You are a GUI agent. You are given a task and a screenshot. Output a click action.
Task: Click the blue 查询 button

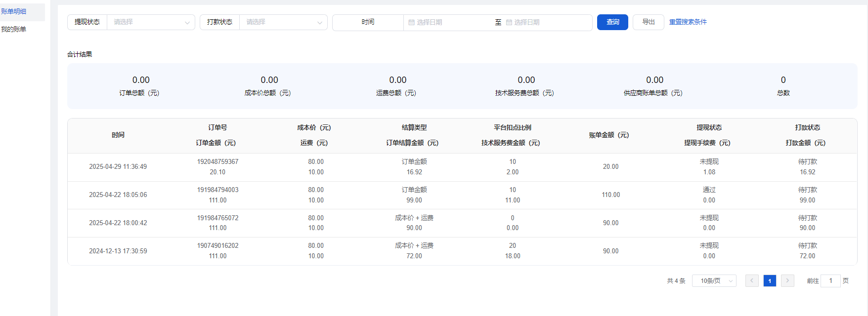pyautogui.click(x=612, y=22)
